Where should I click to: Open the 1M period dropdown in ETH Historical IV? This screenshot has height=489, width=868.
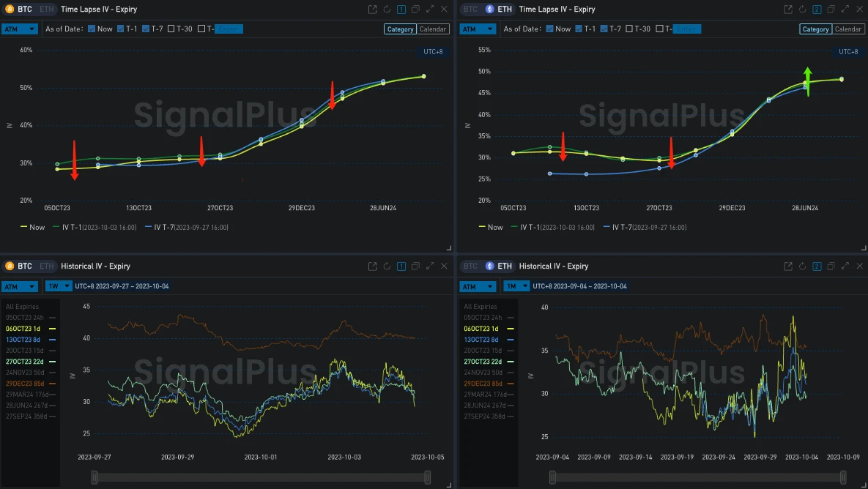[x=516, y=286]
